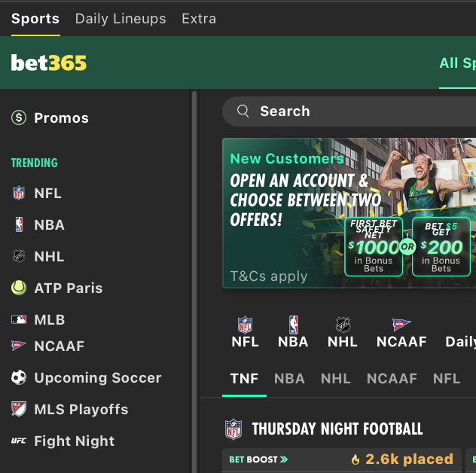Click NBA label in quick links row

[x=293, y=342]
